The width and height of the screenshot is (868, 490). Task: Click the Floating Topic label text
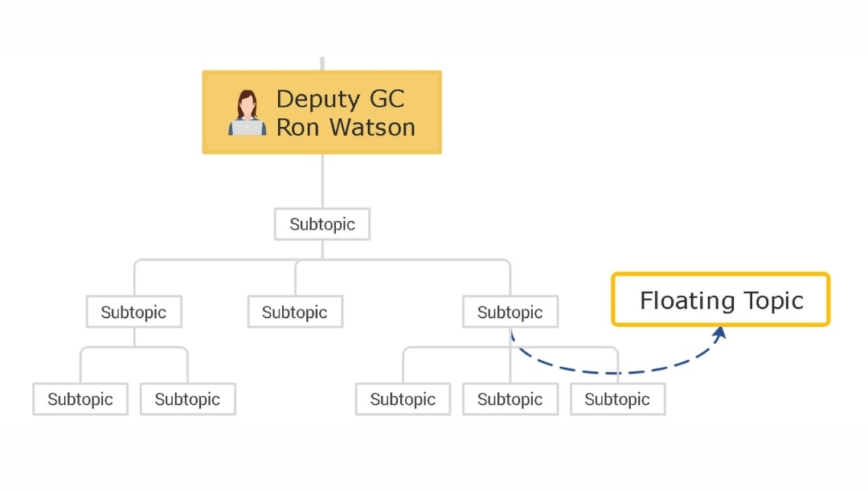(720, 300)
